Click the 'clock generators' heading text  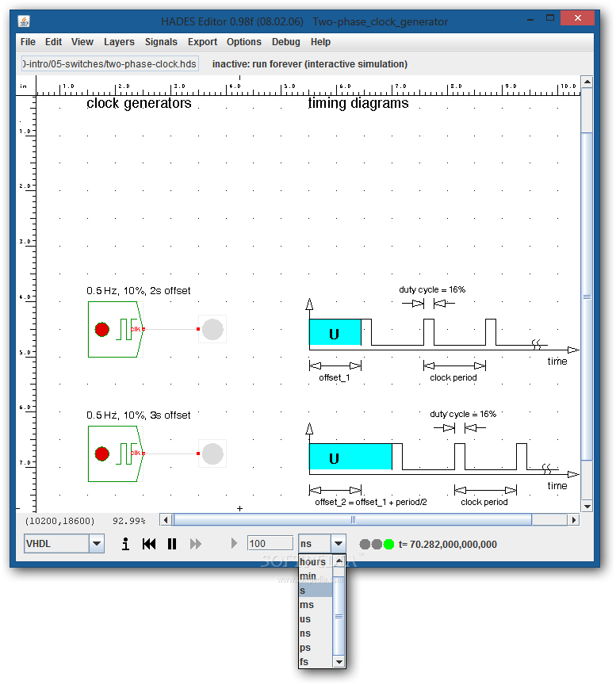click(139, 103)
